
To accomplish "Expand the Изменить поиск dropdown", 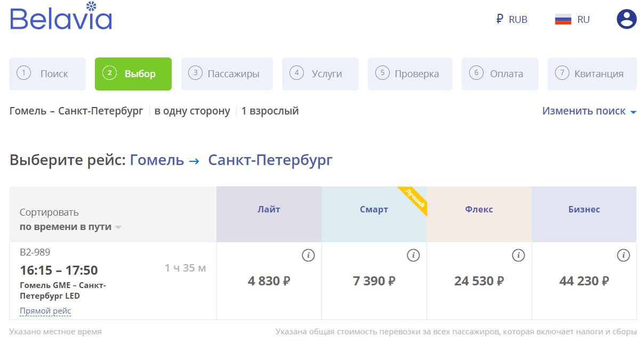I will click(589, 111).
